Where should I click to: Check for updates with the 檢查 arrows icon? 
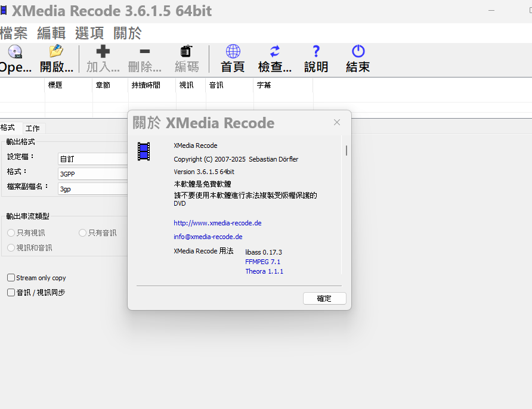[275, 51]
